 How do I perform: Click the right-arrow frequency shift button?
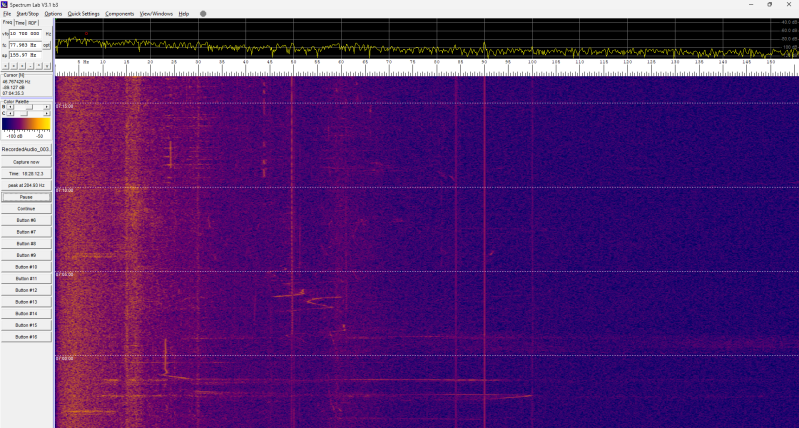click(x=14, y=66)
